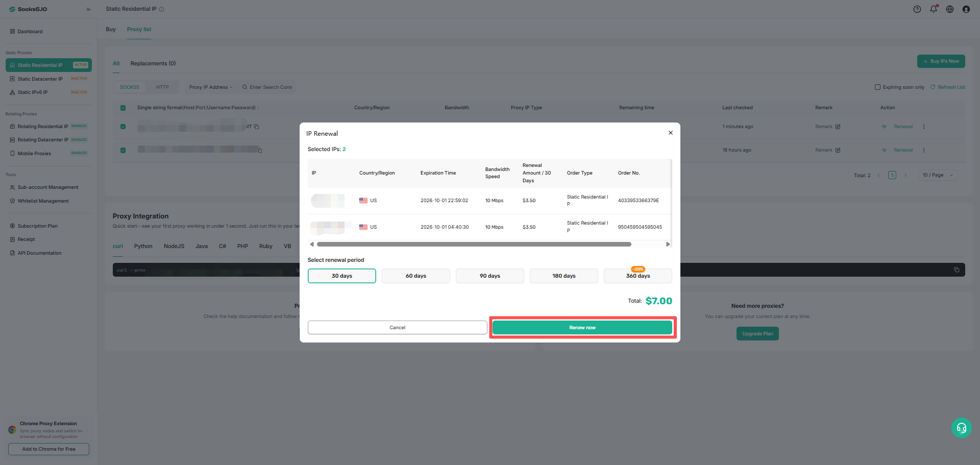Open the live chat support headset icon
The width and height of the screenshot is (980, 465).
pos(962,428)
